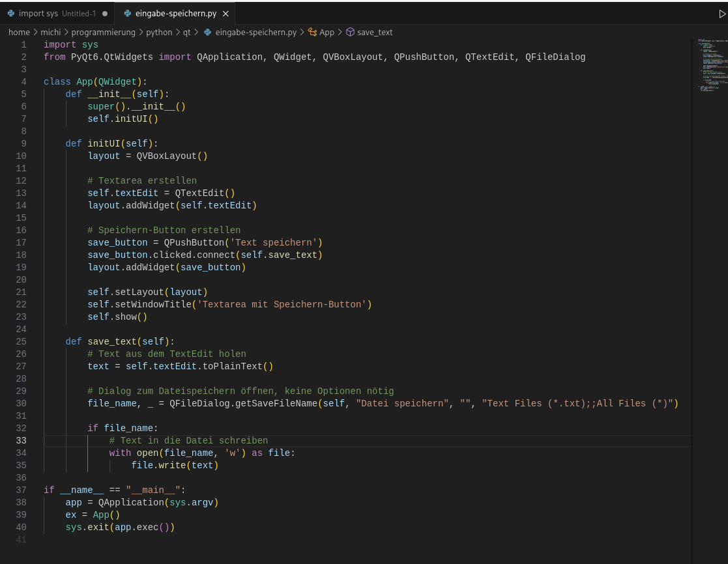The image size is (728, 564).
Task: Close the eingabe-speichern.py tab
Action: 226,14
